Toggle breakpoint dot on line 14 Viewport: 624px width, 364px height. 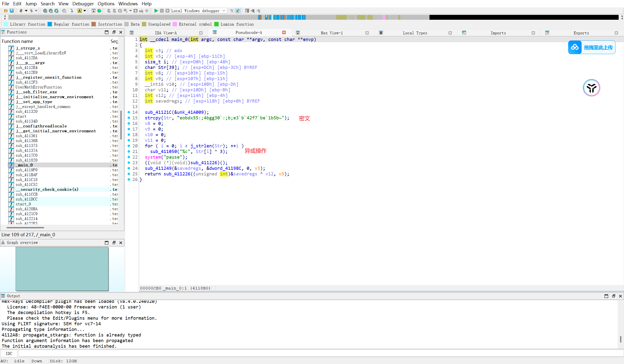coord(129,112)
